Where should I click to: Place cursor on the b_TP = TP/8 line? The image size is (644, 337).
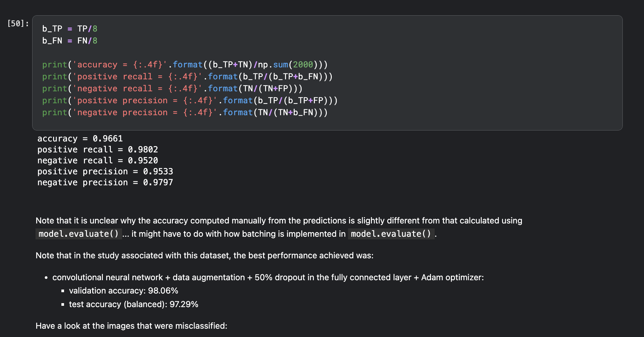tap(70, 29)
